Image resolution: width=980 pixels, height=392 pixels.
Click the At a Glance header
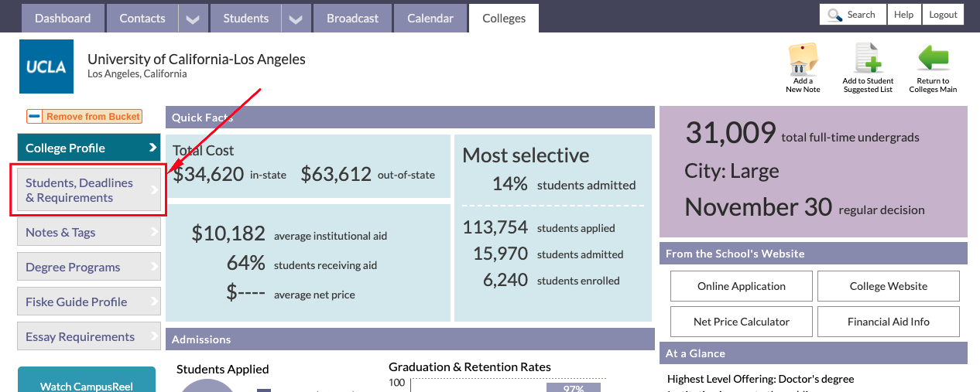point(814,353)
